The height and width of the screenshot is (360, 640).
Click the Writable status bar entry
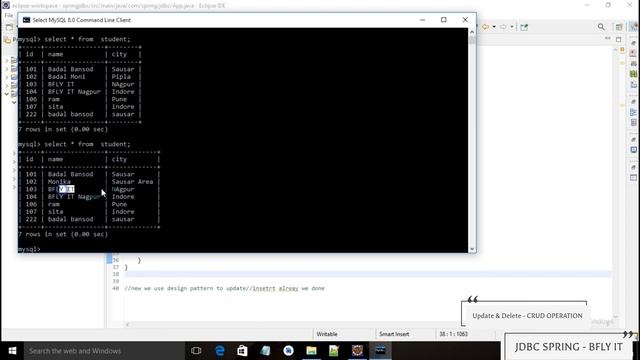pyautogui.click(x=327, y=334)
